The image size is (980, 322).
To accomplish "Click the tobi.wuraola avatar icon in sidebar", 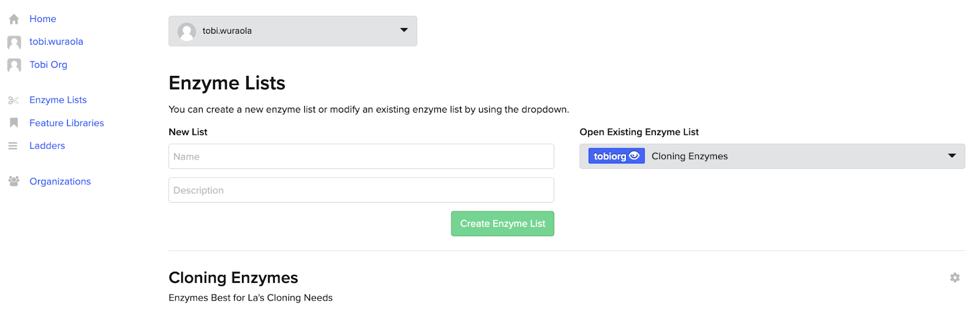I will pos(14,42).
